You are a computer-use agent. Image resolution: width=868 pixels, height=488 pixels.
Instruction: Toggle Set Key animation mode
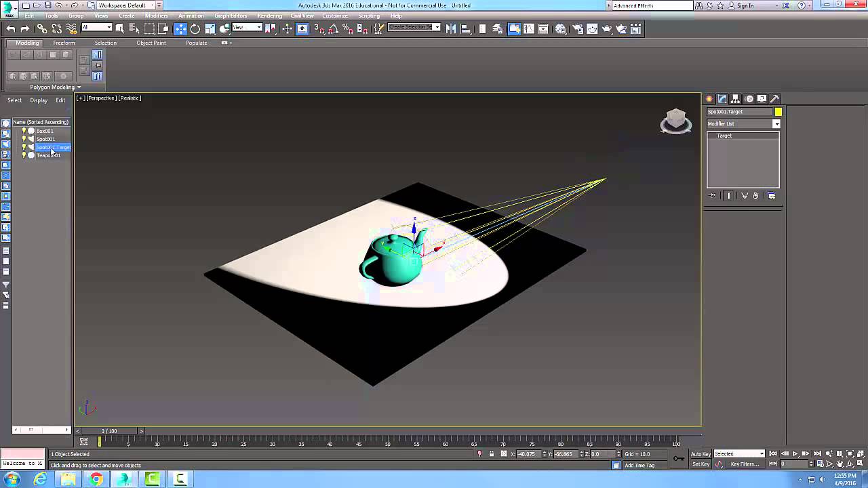click(x=701, y=464)
